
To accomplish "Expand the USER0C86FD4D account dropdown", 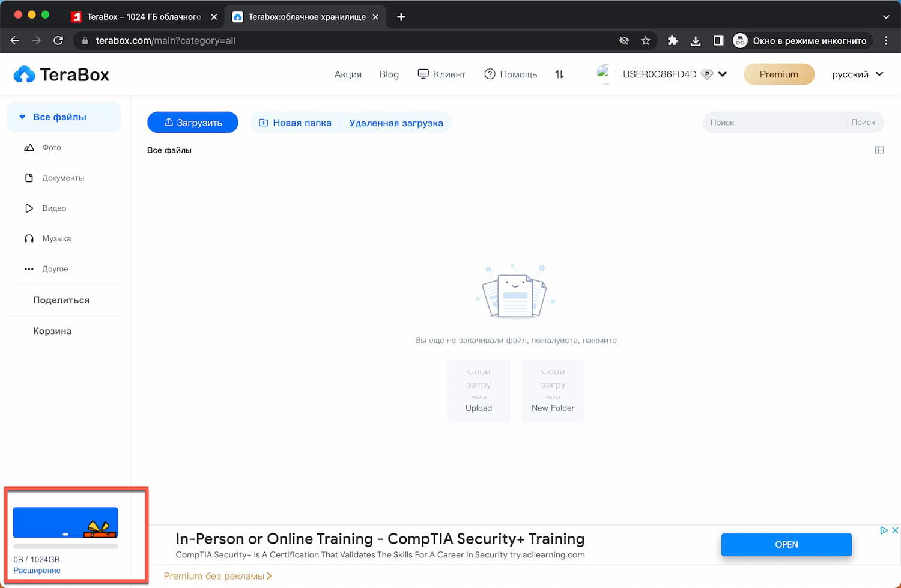I will pyautogui.click(x=723, y=74).
